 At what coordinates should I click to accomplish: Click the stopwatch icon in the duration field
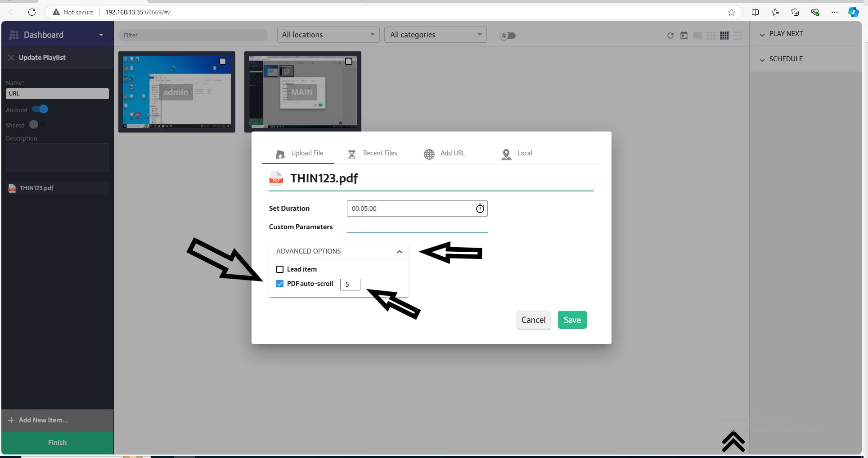click(x=480, y=209)
